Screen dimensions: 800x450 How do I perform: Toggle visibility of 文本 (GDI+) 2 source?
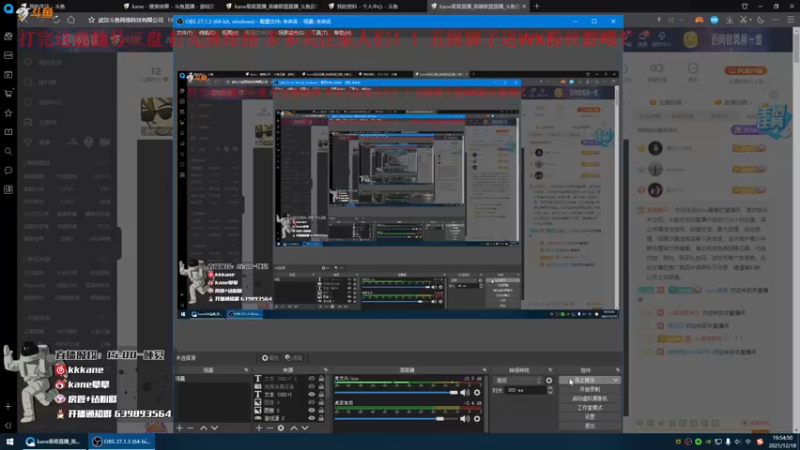coord(311,379)
